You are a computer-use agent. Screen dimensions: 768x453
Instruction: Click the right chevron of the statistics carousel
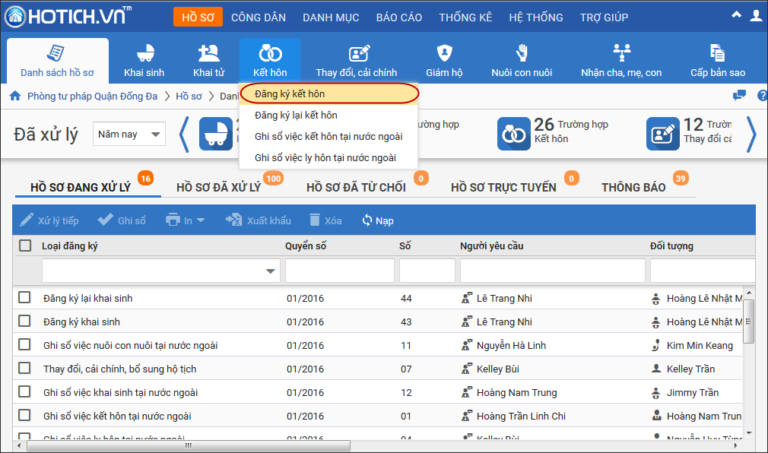751,134
